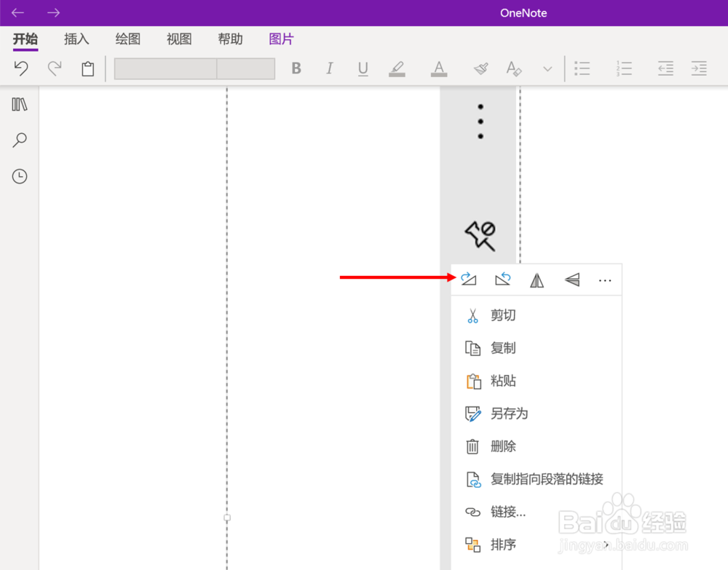This screenshot has height=570, width=728.
Task: Rotate the picture right 90 degrees
Action: point(468,279)
